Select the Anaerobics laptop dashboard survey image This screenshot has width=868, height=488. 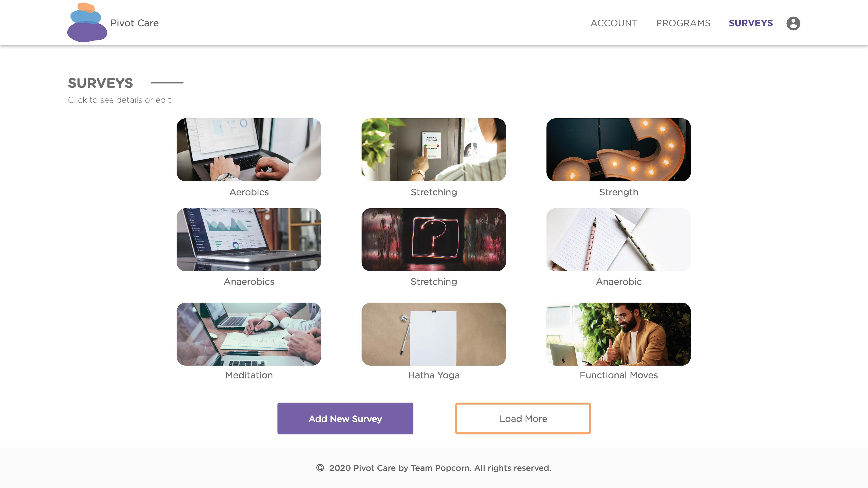pos(249,239)
